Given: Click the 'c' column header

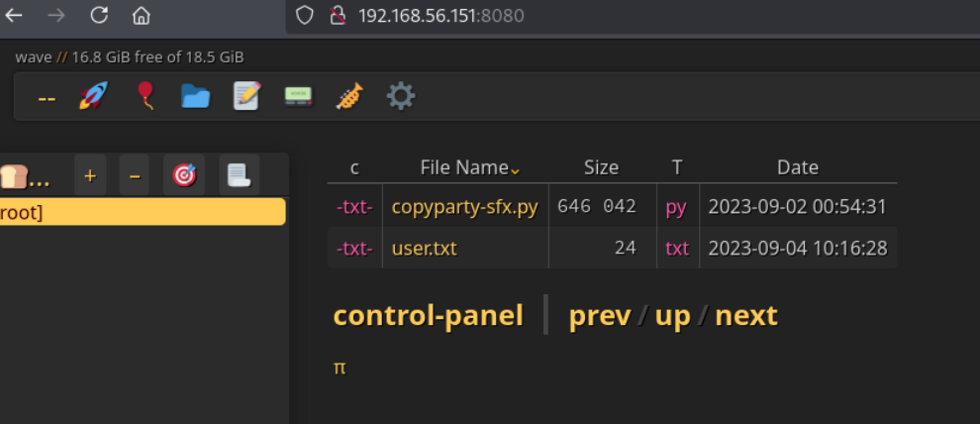Looking at the screenshot, I should point(354,167).
